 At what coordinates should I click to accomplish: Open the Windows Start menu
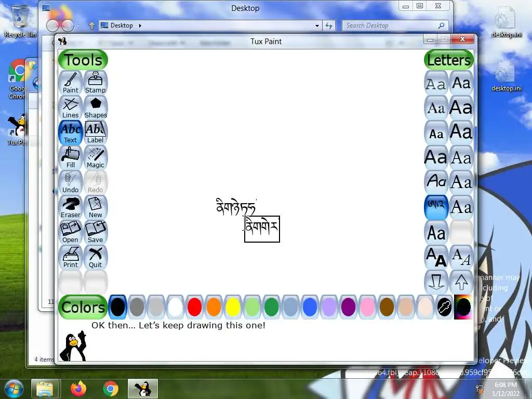[13, 389]
